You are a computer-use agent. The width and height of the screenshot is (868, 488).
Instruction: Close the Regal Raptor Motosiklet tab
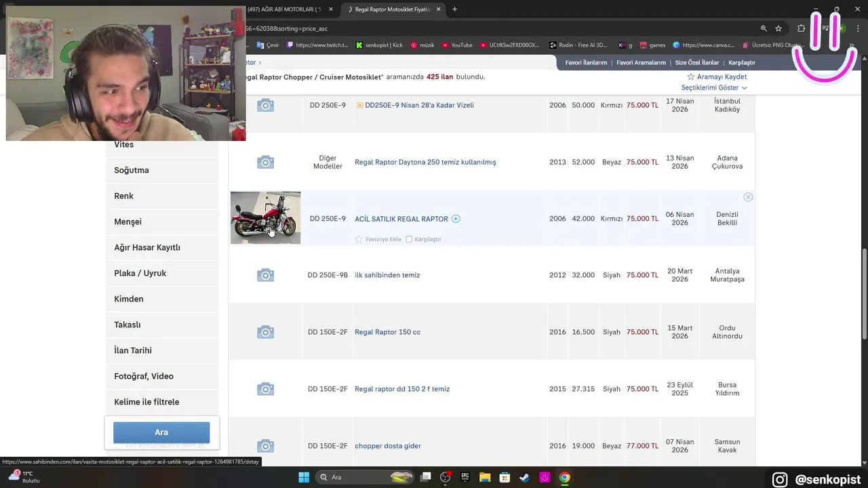click(x=439, y=9)
